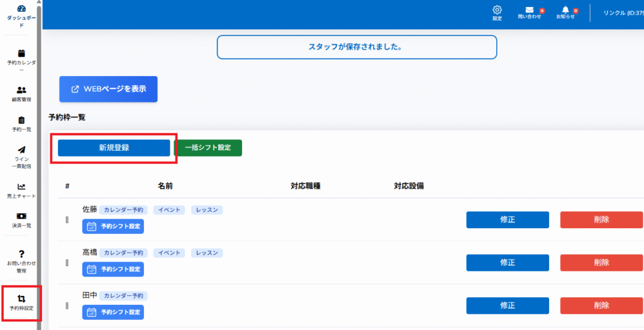Click the カレンダー予約 tag on 田中
Viewport: 644px width, 330px height.
pos(123,295)
